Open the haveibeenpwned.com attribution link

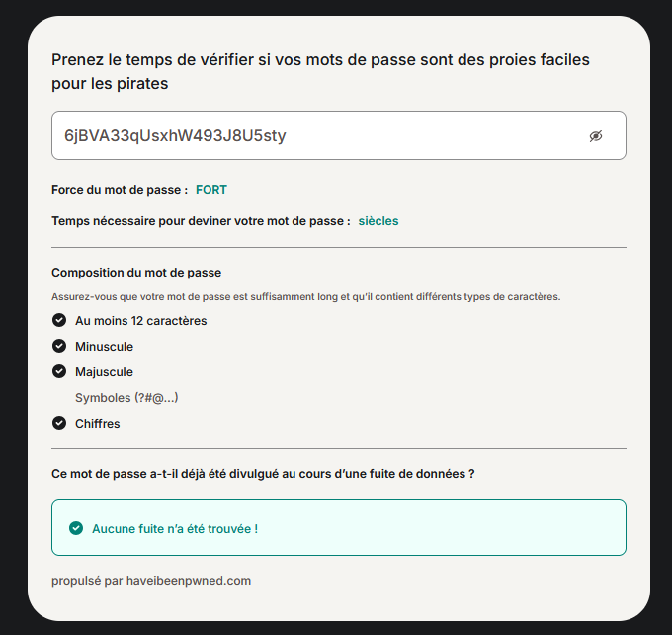click(x=189, y=581)
